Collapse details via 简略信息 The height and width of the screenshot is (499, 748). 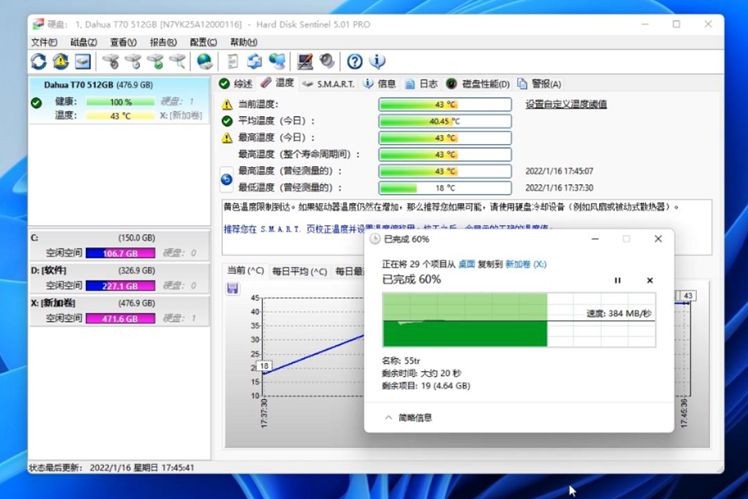(409, 418)
